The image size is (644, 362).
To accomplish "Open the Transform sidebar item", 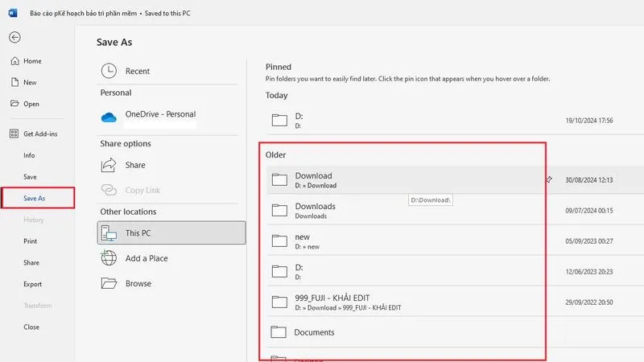I will [37, 306].
